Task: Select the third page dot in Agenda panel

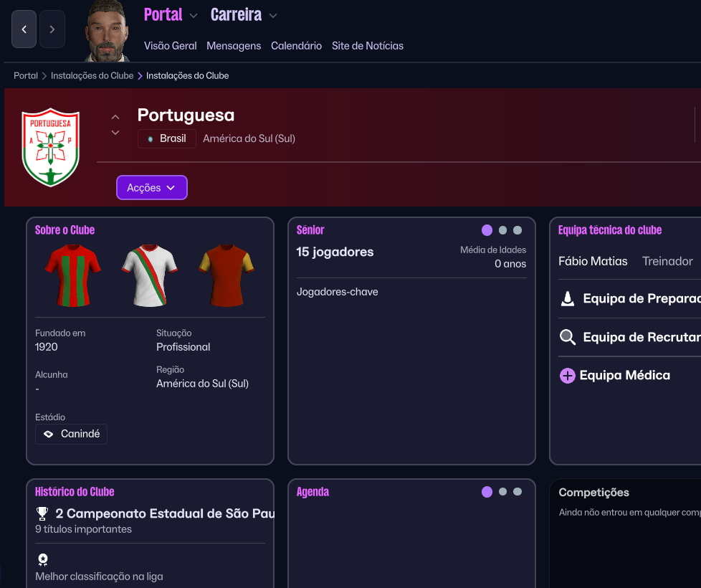Action: (x=518, y=492)
